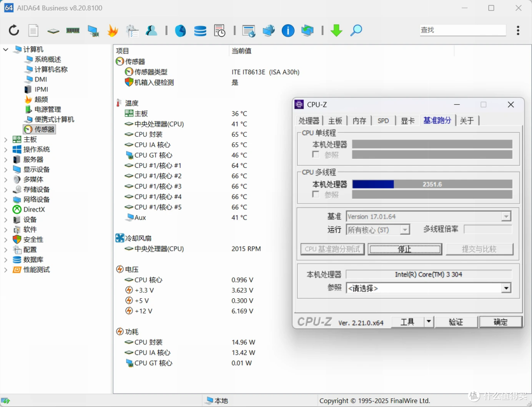The height and width of the screenshot is (407, 532).
Task: Click the 提交与比较 button
Action: coord(479,249)
